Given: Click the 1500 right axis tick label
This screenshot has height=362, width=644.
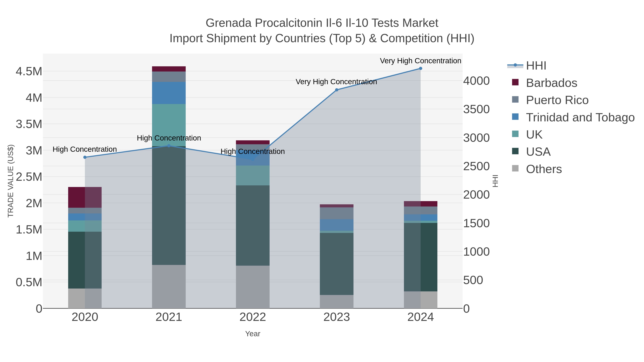Looking at the screenshot, I should pyautogui.click(x=477, y=223).
